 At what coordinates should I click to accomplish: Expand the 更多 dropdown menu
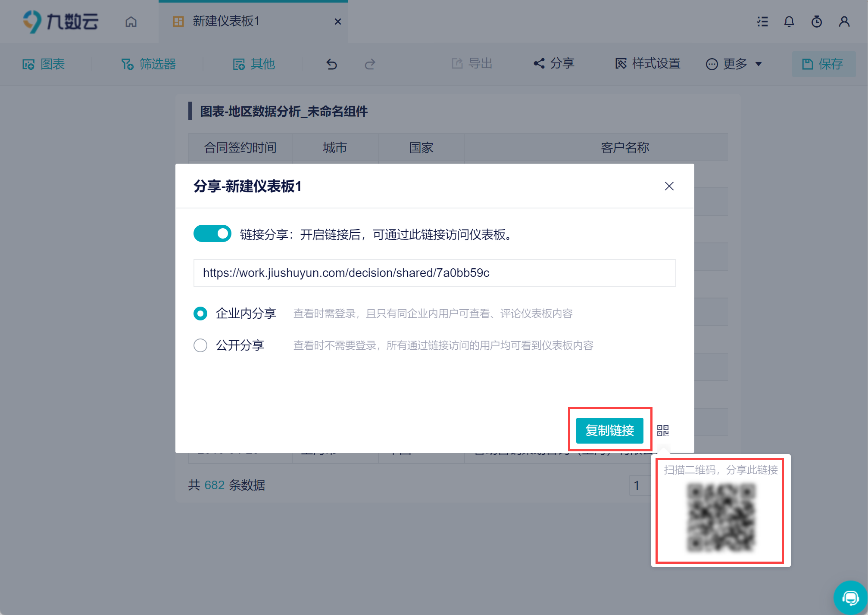pyautogui.click(x=734, y=64)
